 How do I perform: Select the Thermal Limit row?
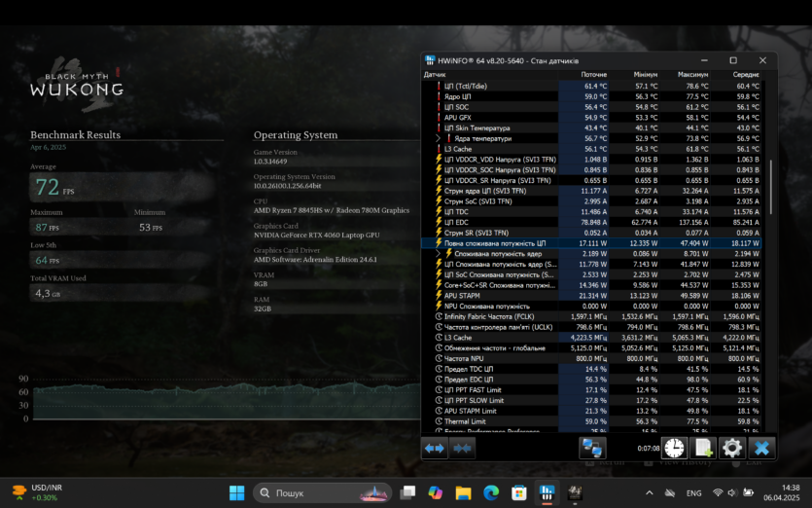pyautogui.click(x=591, y=421)
